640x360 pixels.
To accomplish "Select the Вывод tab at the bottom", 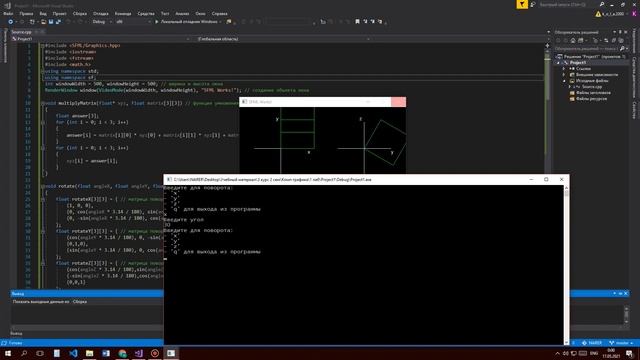I will tap(16, 333).
